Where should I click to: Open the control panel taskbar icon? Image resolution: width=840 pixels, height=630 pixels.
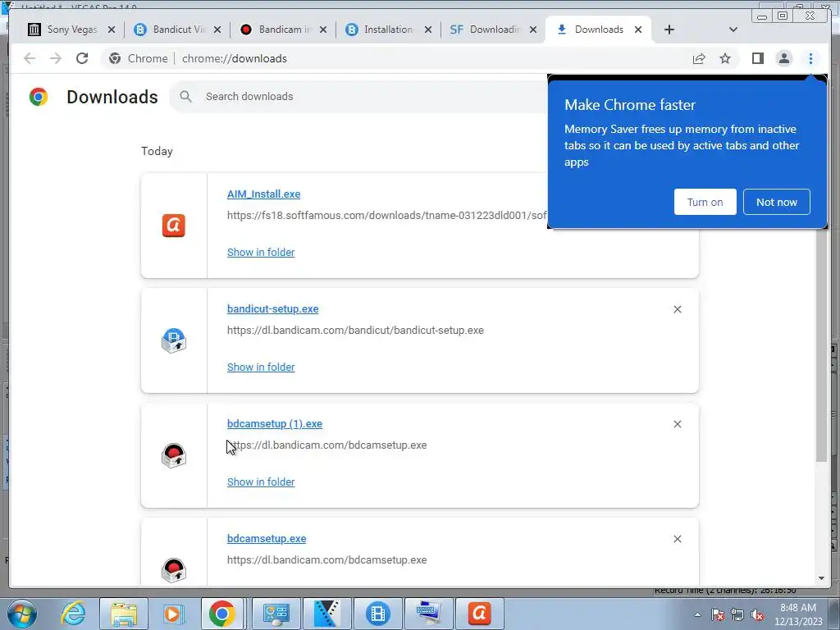276,614
